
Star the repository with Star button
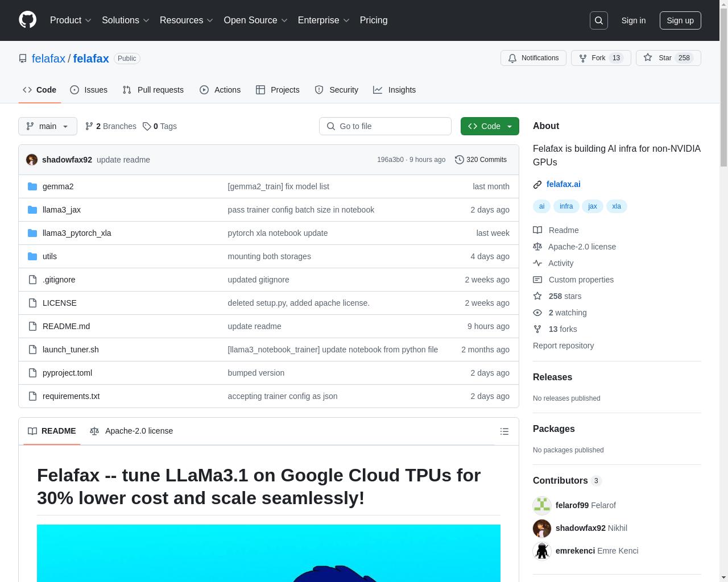point(668,58)
